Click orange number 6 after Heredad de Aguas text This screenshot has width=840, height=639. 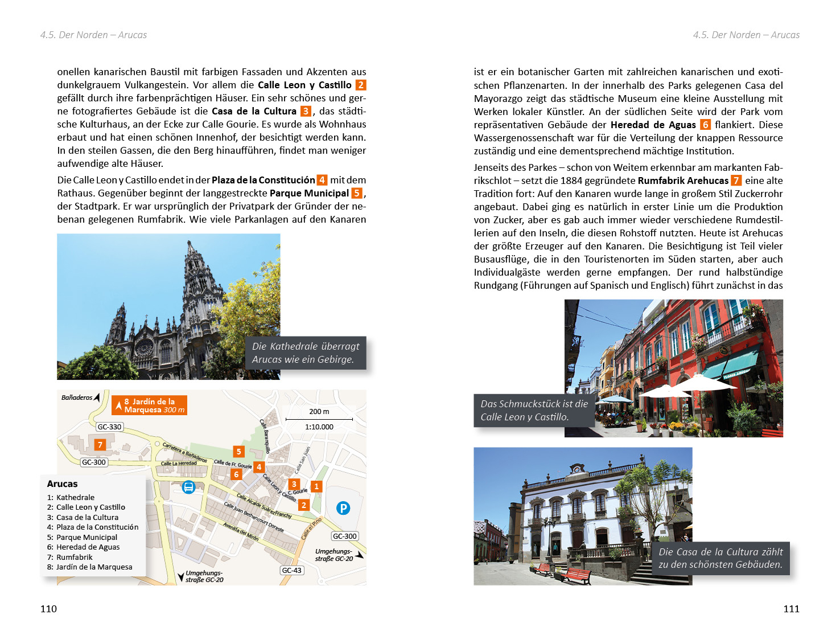705,125
